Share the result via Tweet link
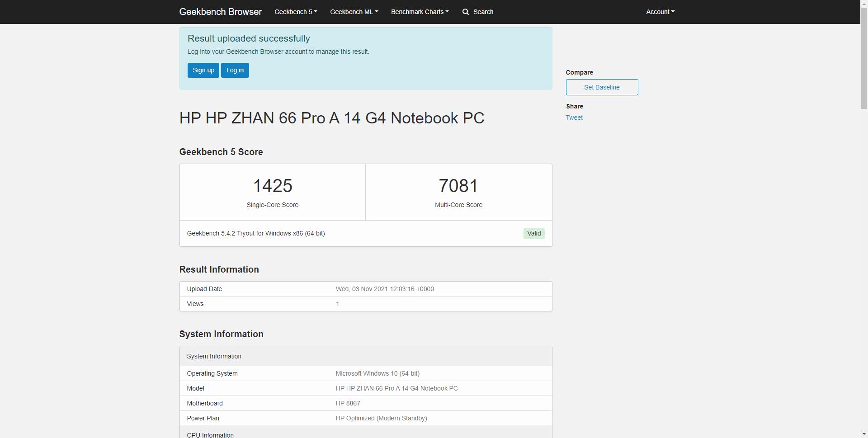This screenshot has width=868, height=438. tap(574, 118)
